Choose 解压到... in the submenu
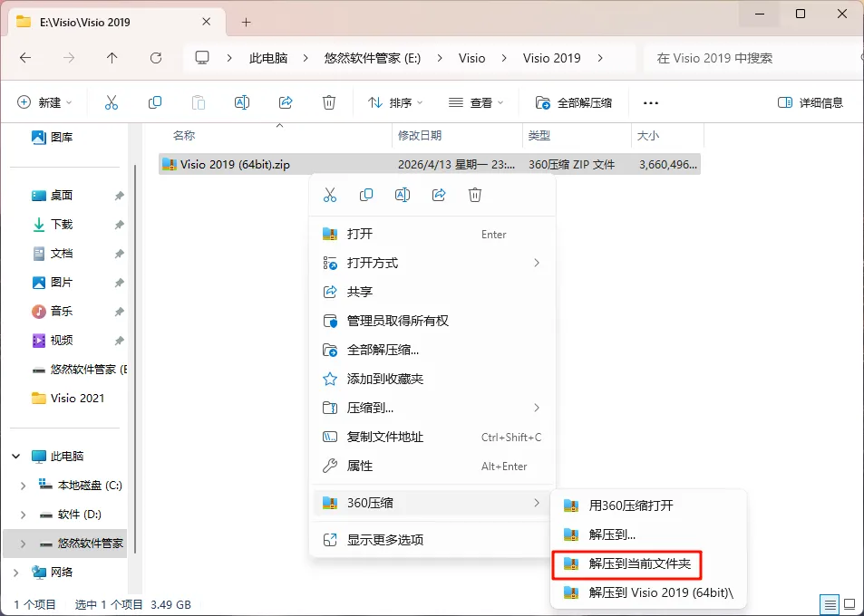Image resolution: width=864 pixels, height=616 pixels. pos(648,534)
